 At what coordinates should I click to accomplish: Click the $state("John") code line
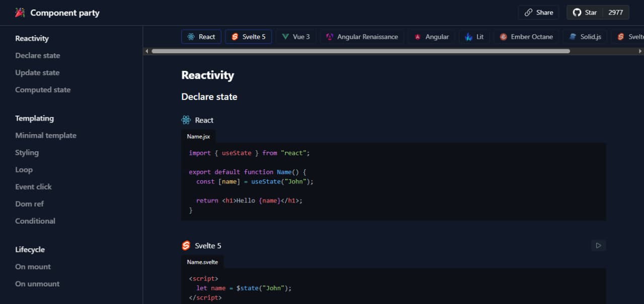(x=244, y=288)
